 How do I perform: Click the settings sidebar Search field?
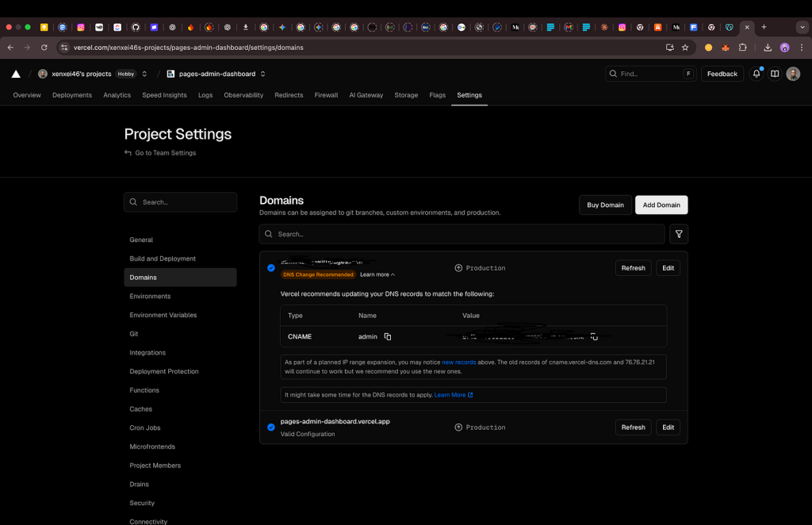click(180, 202)
